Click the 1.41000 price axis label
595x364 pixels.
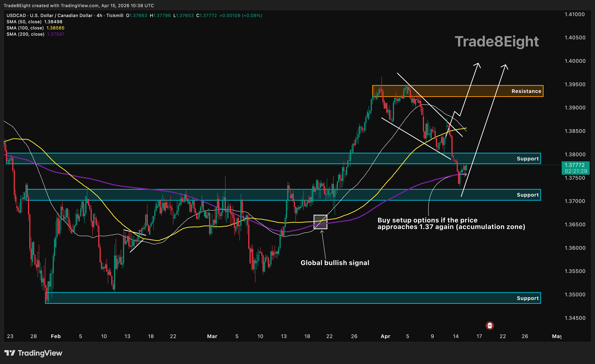click(575, 14)
